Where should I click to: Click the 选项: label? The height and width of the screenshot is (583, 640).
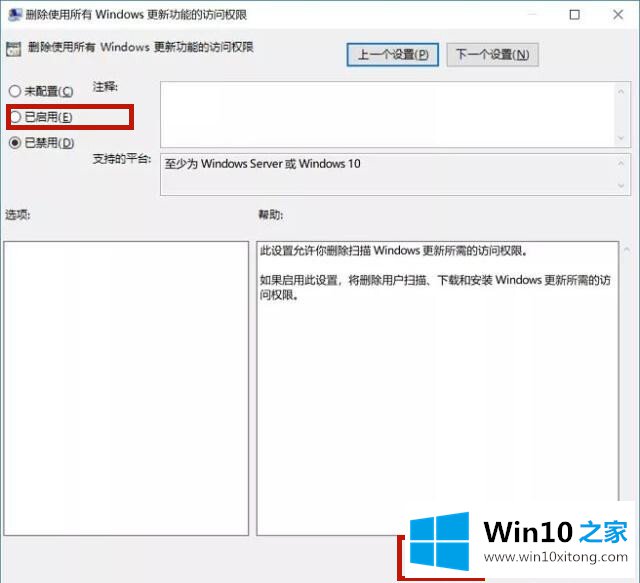[18, 214]
